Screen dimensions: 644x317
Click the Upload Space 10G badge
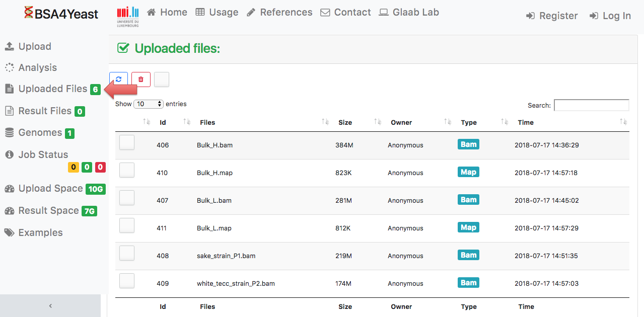pyautogui.click(x=95, y=189)
